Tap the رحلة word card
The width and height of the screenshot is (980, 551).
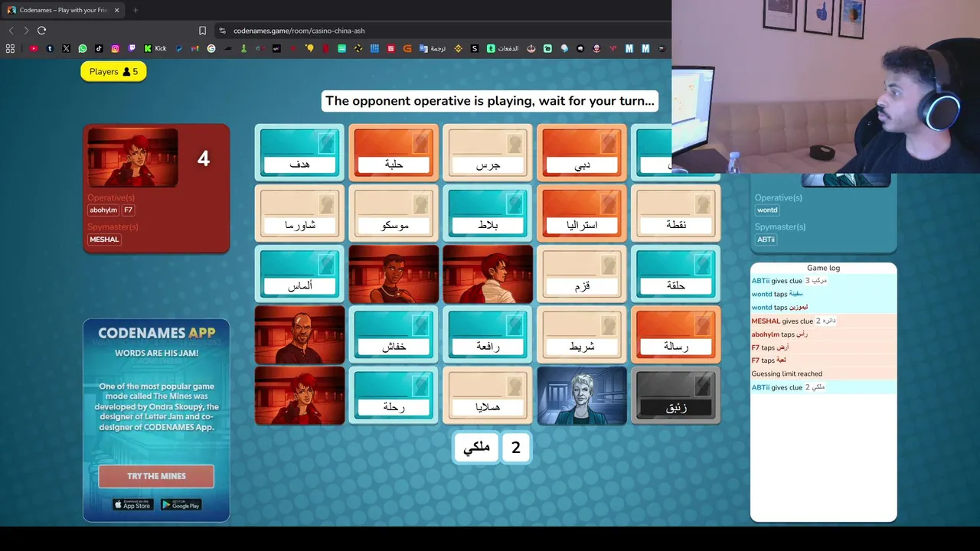[x=394, y=395]
